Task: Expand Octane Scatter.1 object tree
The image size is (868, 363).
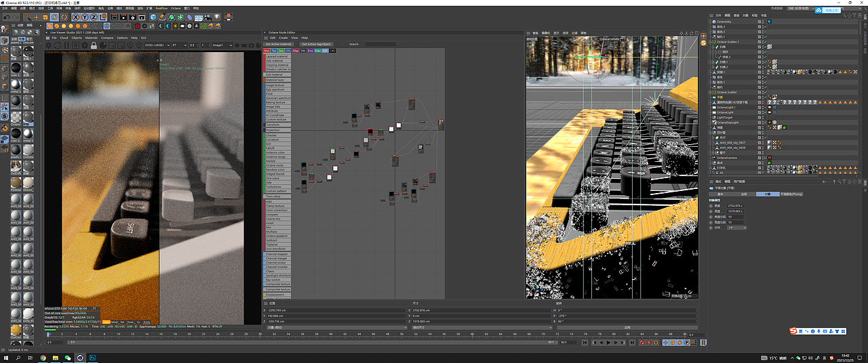Action: (x=710, y=42)
